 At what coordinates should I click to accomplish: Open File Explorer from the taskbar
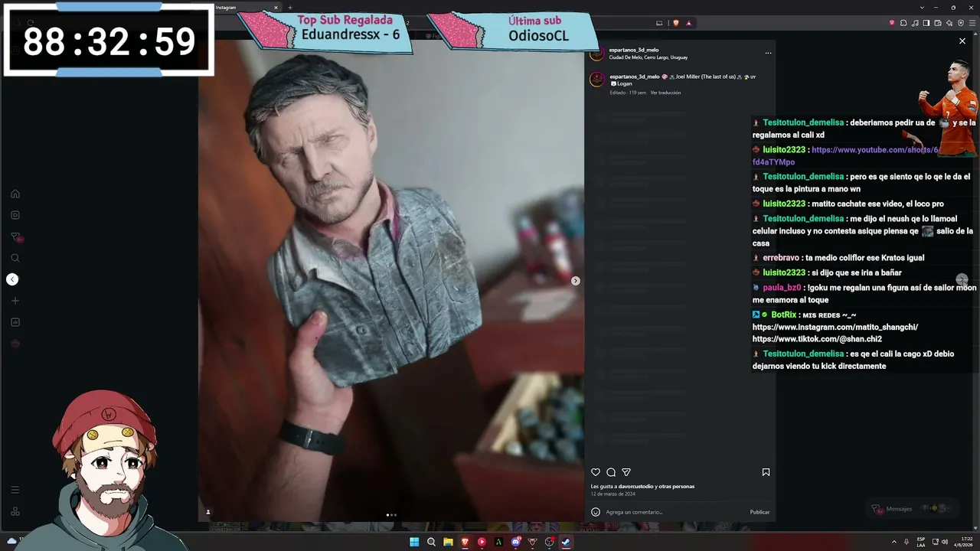point(448,542)
